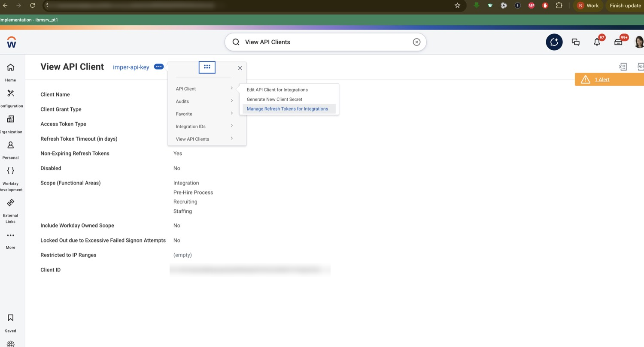
Task: Open the 1 Alert link
Action: click(602, 80)
